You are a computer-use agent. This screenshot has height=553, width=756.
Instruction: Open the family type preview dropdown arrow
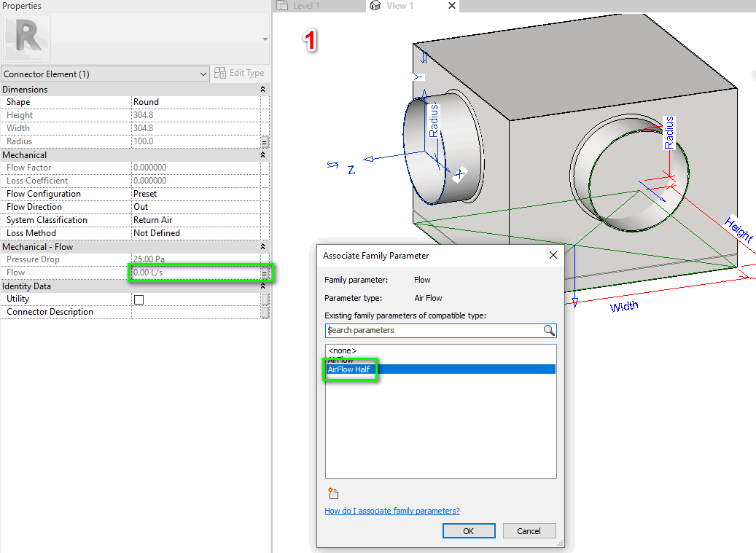(x=265, y=39)
